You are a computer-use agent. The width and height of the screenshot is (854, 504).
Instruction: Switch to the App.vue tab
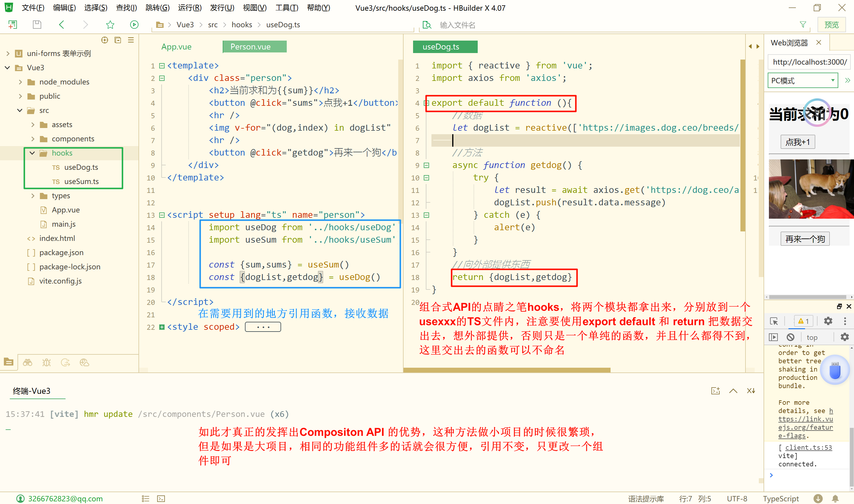[176, 47]
